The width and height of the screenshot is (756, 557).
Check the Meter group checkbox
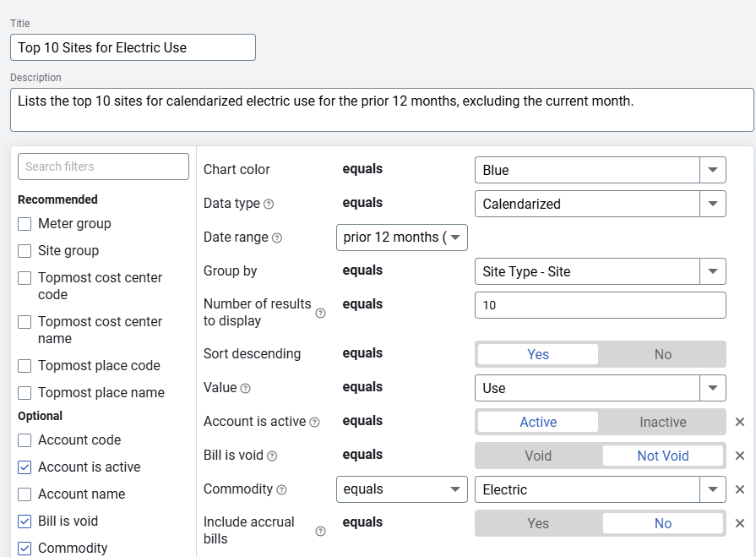(24, 224)
